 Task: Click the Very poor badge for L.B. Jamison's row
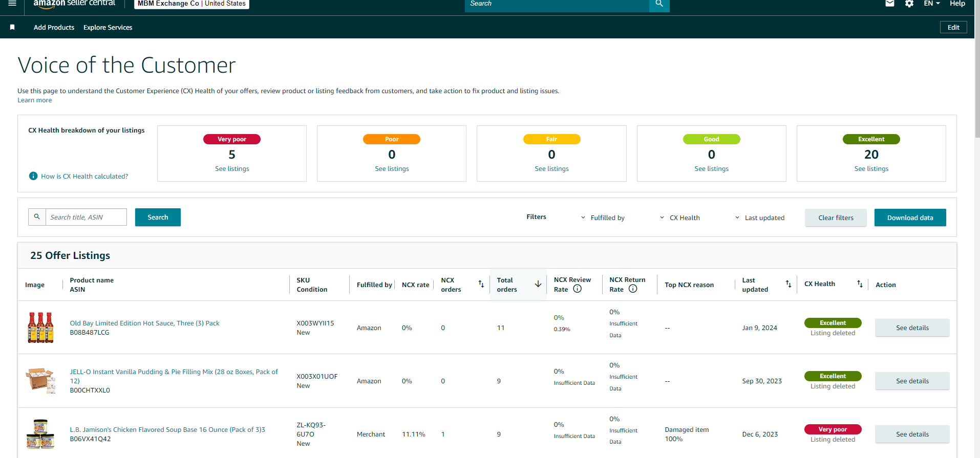click(833, 429)
